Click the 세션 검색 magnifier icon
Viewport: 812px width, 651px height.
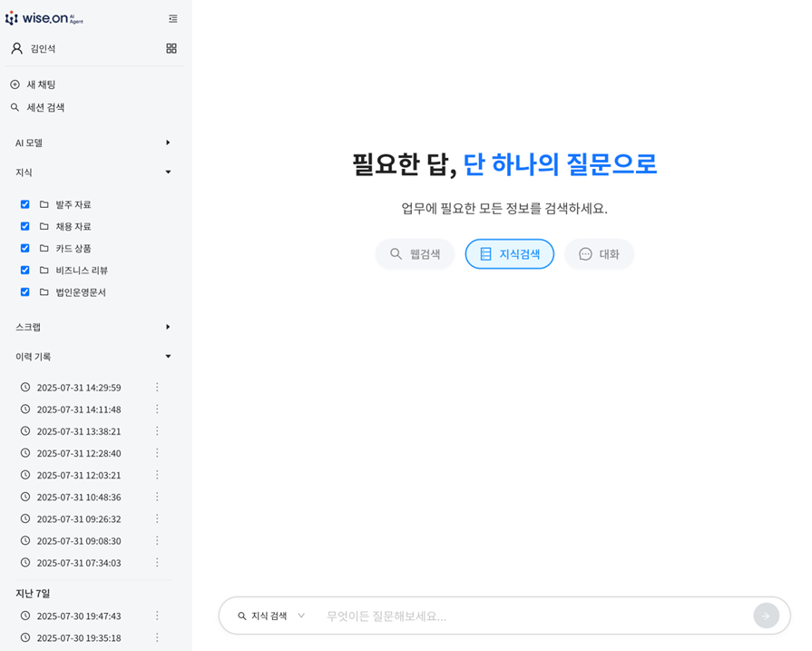point(15,107)
